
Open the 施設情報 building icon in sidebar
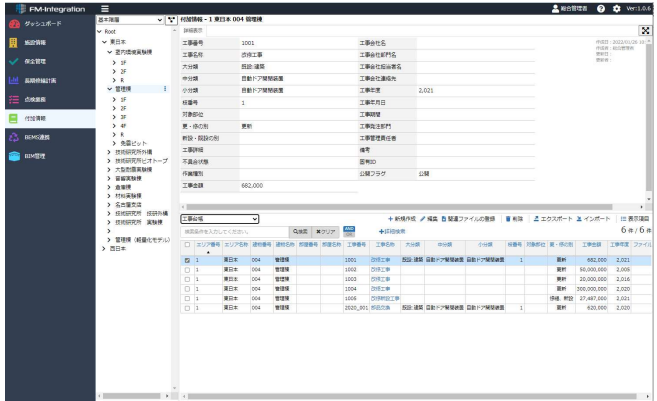coord(13,42)
